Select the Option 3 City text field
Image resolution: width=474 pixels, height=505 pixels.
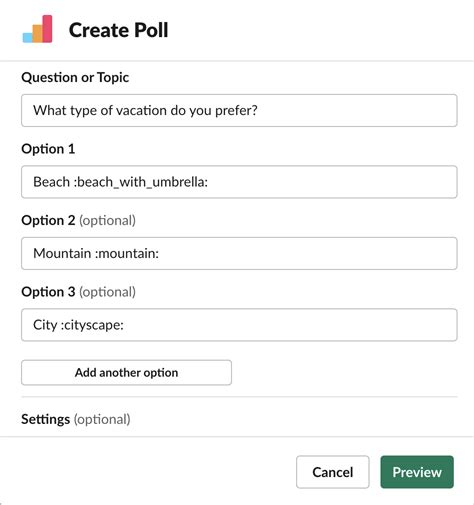click(x=239, y=325)
